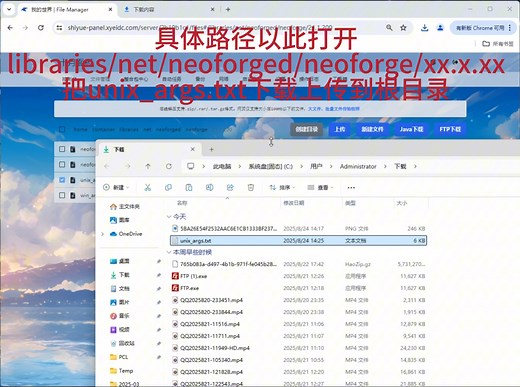520x387 pixels.
Task: Expand chevron after 下载 in address path
Action: click(415, 166)
